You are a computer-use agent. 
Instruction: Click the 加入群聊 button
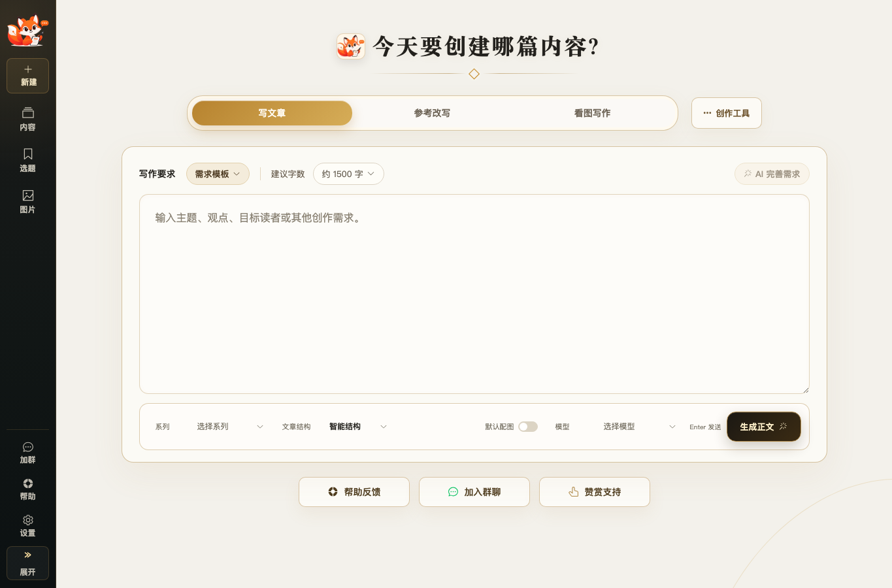click(x=474, y=492)
